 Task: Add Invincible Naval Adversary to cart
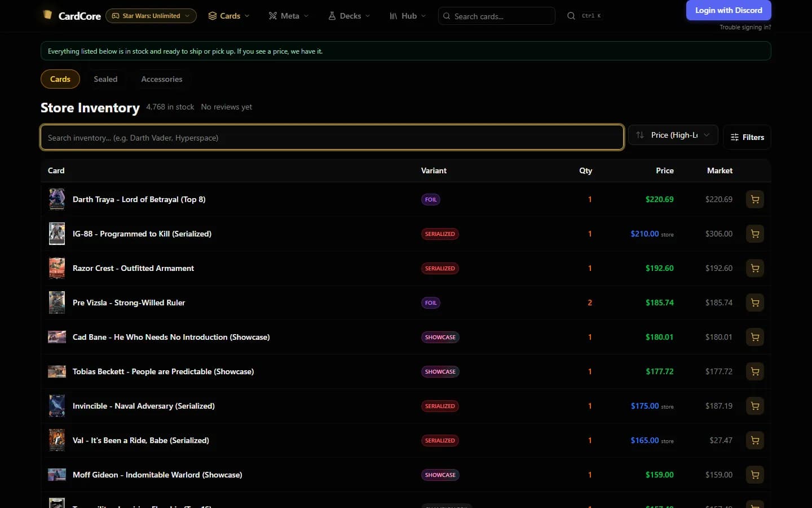(x=755, y=406)
